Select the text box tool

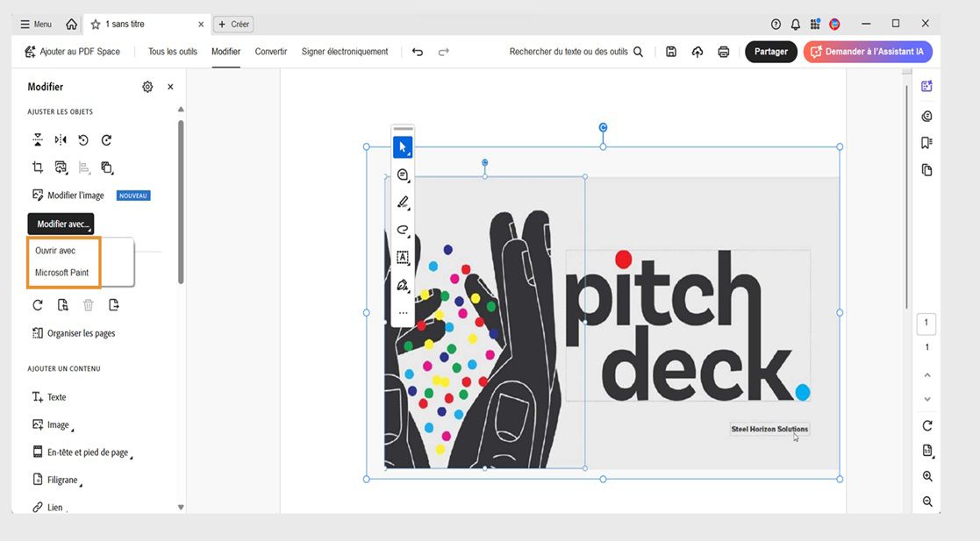(403, 257)
